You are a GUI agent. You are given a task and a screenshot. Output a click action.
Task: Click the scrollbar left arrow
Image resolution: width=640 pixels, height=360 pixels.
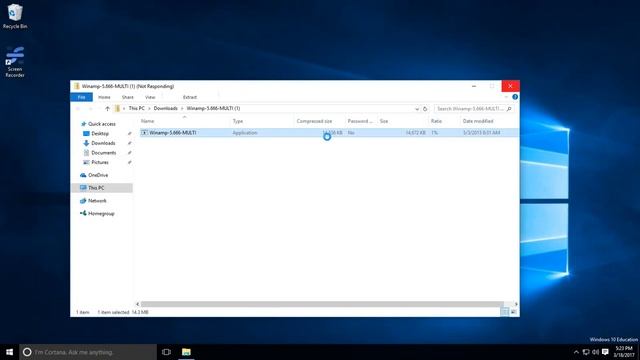[138, 304]
